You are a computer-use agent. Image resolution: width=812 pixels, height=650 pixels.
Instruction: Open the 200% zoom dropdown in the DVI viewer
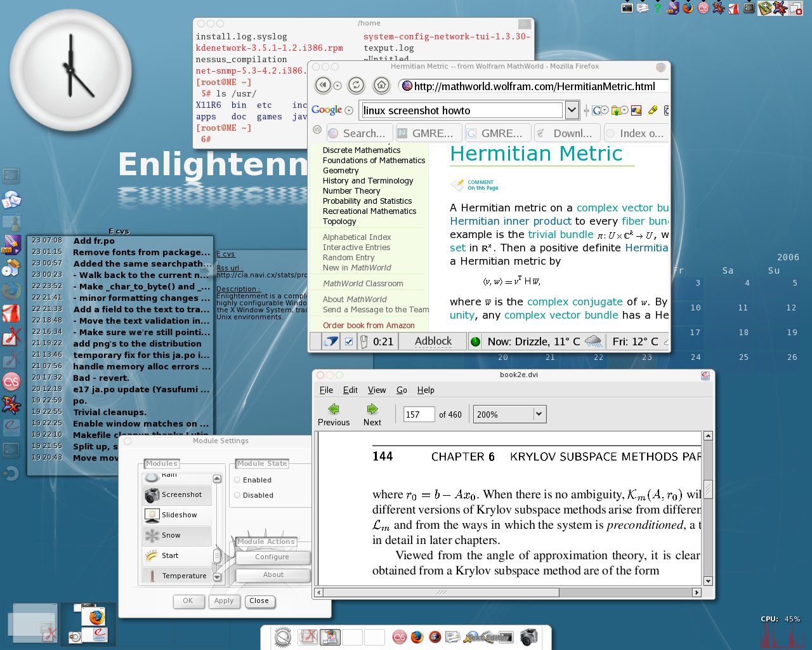tap(539, 414)
